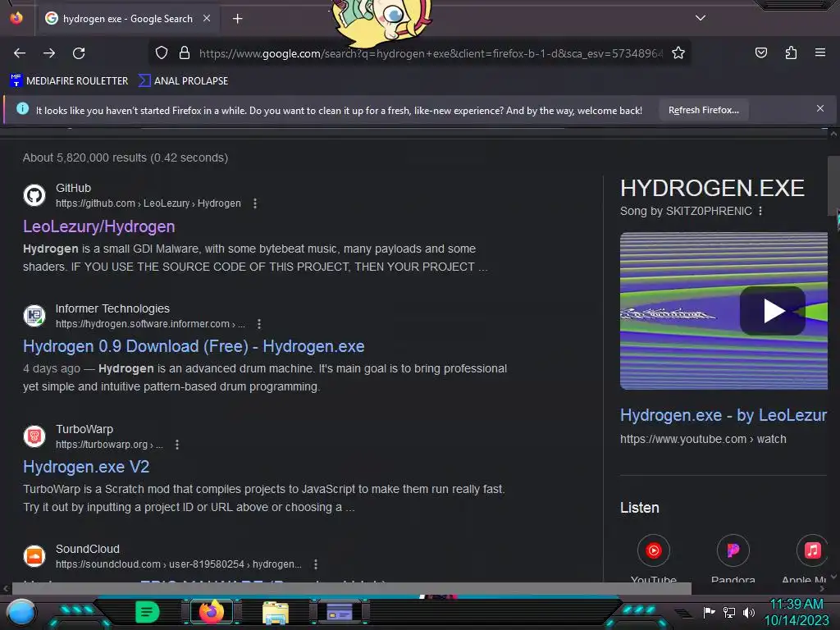Screen dimensions: 840x630
Task: Click the GitHub favicon icon
Action: [34, 195]
